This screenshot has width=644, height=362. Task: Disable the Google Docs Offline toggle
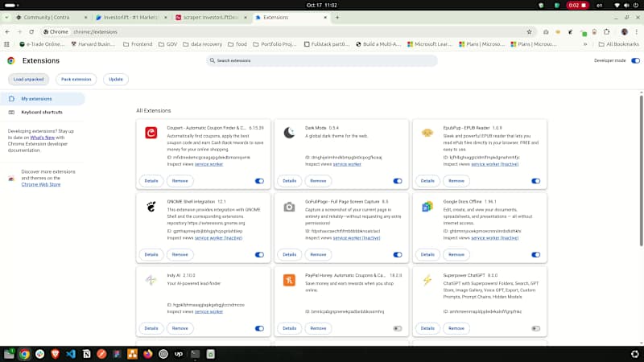tap(535, 255)
